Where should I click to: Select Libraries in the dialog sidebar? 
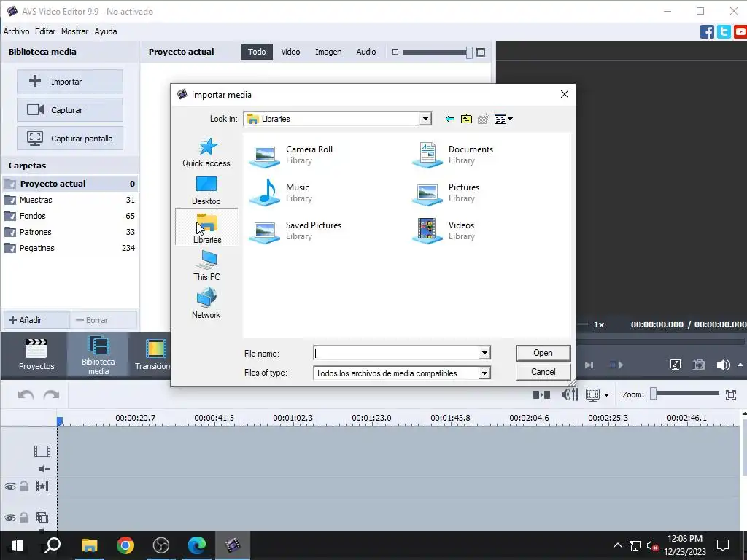206,227
